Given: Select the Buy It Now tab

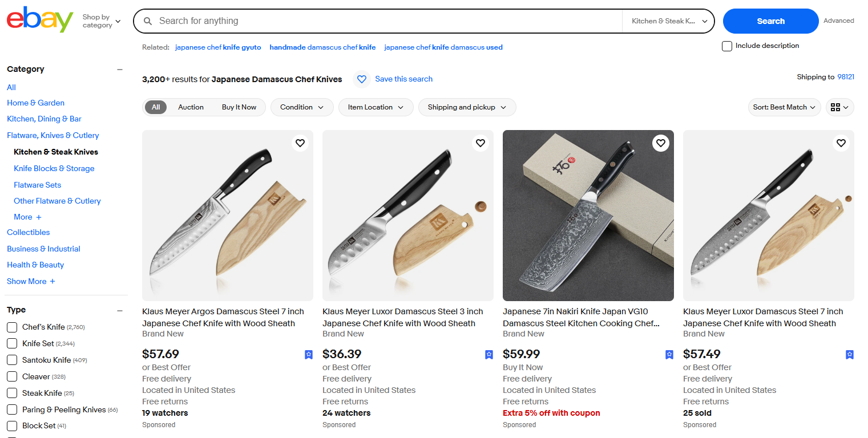Looking at the screenshot, I should coord(239,107).
